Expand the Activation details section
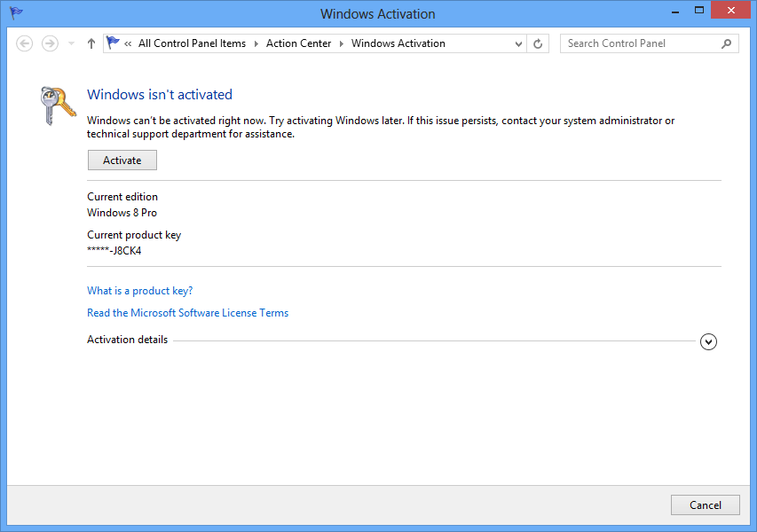The width and height of the screenshot is (757, 532). point(708,341)
